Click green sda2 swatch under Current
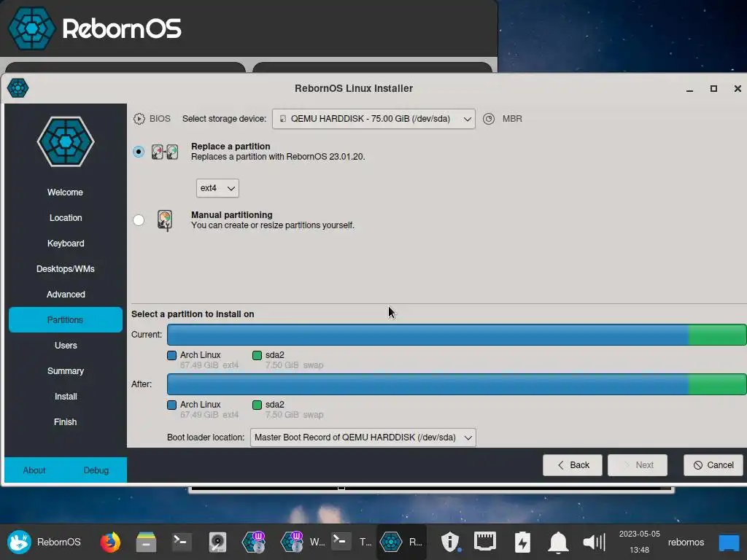The height and width of the screenshot is (560, 747). [x=258, y=355]
